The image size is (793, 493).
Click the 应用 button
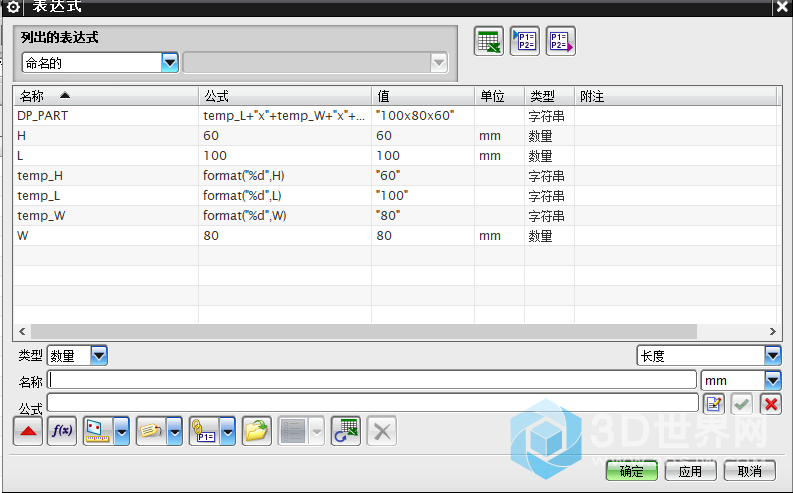pyautogui.click(x=690, y=471)
